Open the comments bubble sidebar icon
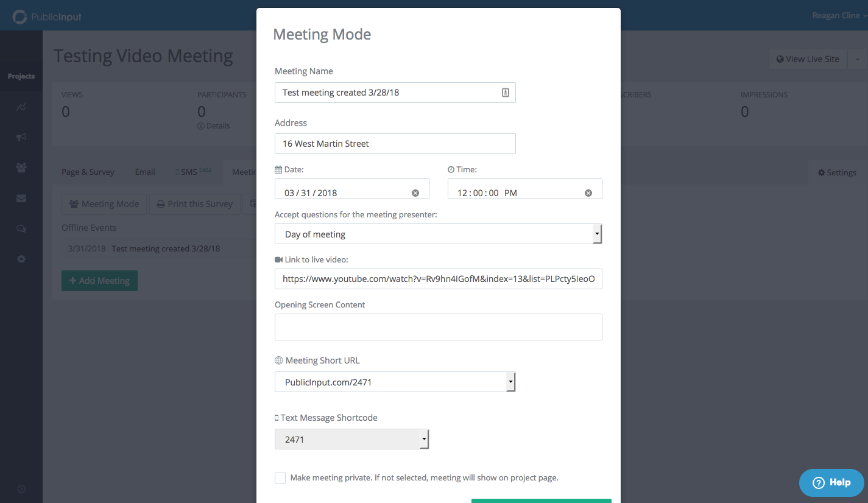This screenshot has height=503, width=868. pos(21,229)
